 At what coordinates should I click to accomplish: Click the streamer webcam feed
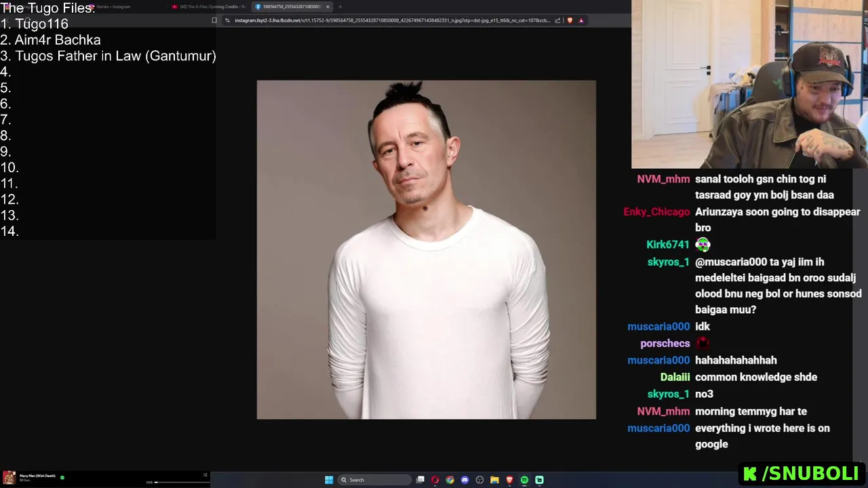click(749, 84)
